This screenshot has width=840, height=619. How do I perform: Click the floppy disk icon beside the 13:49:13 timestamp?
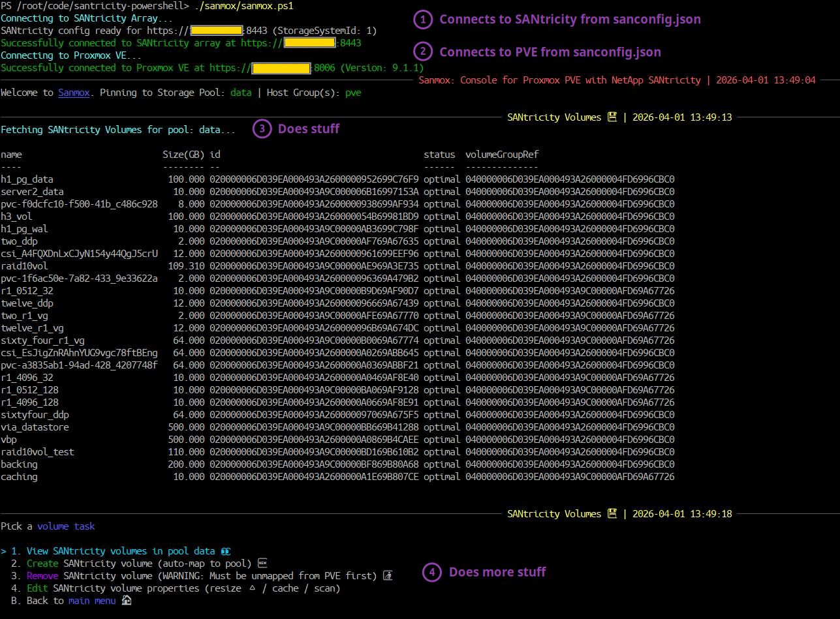(x=612, y=117)
